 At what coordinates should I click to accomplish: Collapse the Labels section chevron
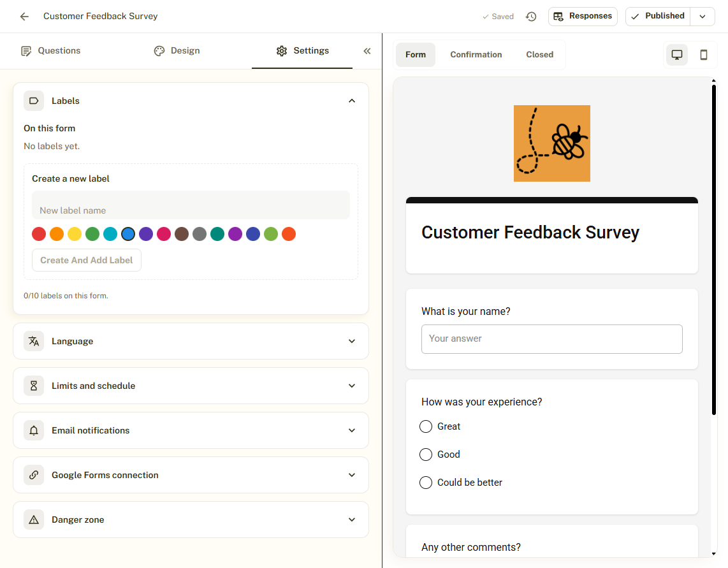(x=352, y=101)
